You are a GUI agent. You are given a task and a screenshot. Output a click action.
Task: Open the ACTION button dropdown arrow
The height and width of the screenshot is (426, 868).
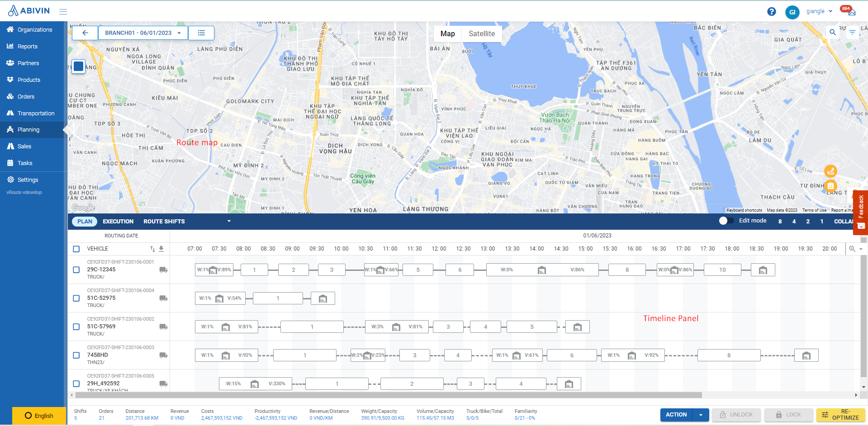tap(701, 415)
